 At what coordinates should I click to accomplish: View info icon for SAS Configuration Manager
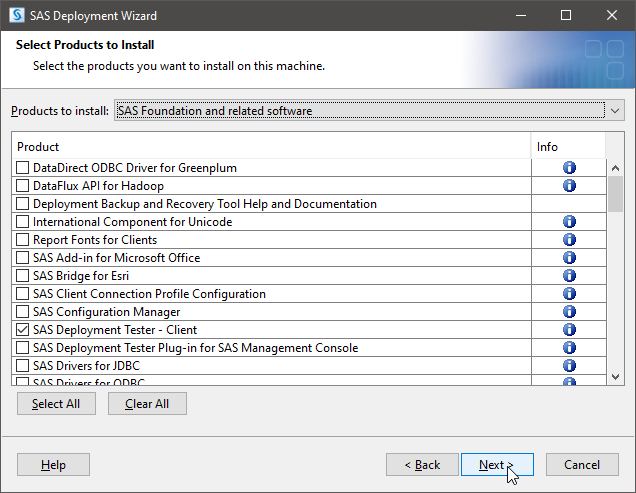(569, 312)
